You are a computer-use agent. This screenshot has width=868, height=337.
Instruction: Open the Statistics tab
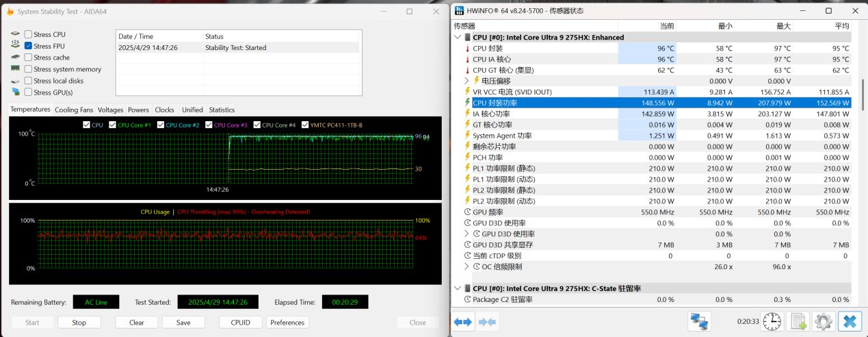point(222,110)
